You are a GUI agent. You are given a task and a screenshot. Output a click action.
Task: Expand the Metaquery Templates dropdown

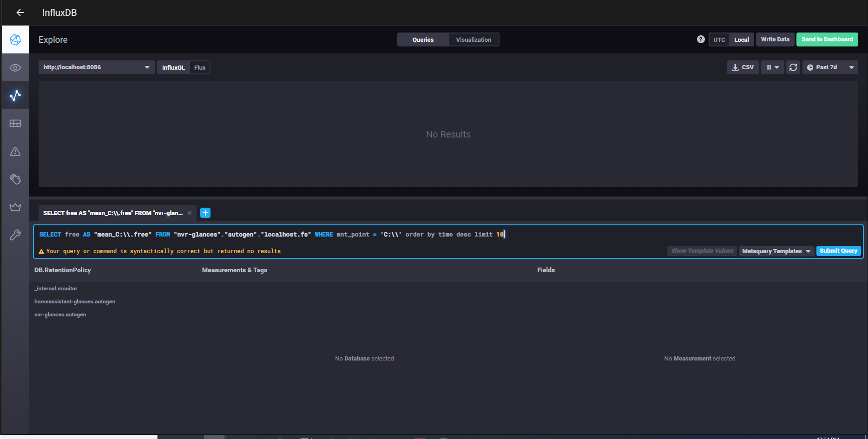click(775, 251)
